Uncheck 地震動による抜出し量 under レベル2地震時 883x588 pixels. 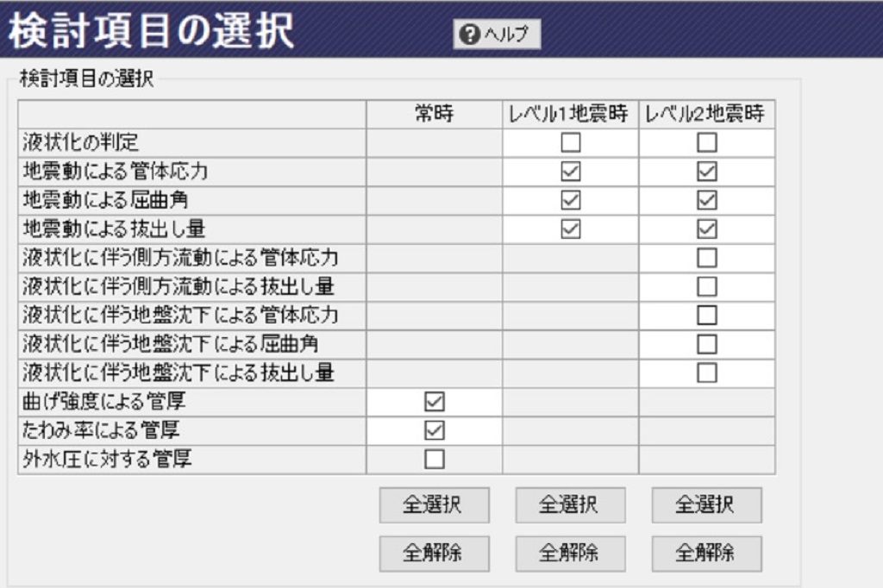pos(707,229)
